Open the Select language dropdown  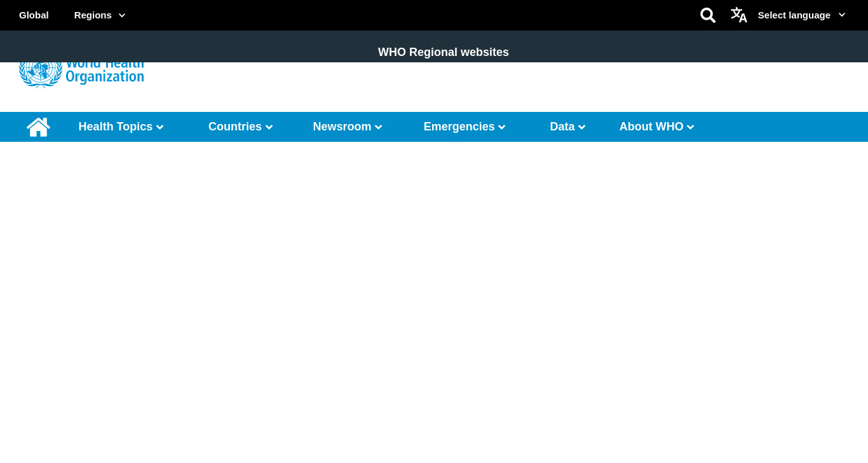click(x=801, y=15)
